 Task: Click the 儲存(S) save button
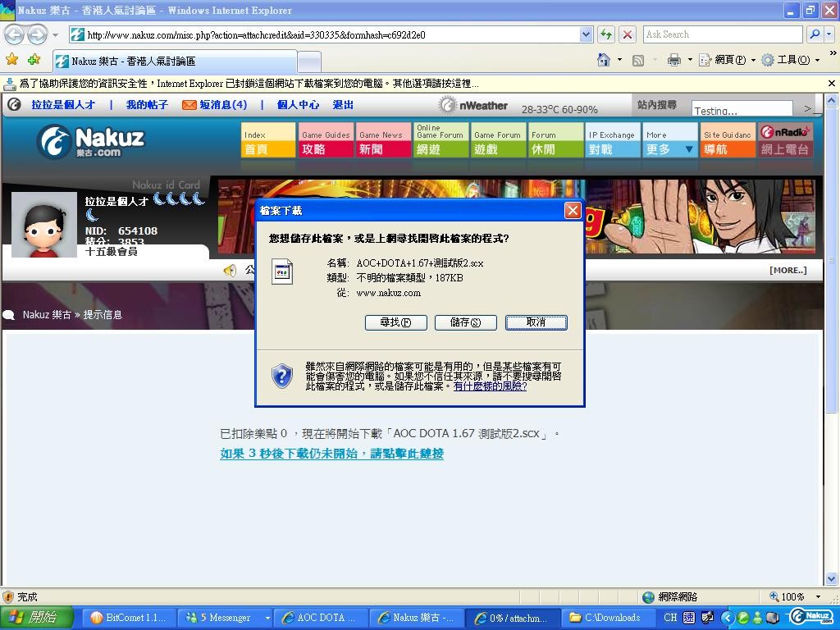[x=466, y=322]
